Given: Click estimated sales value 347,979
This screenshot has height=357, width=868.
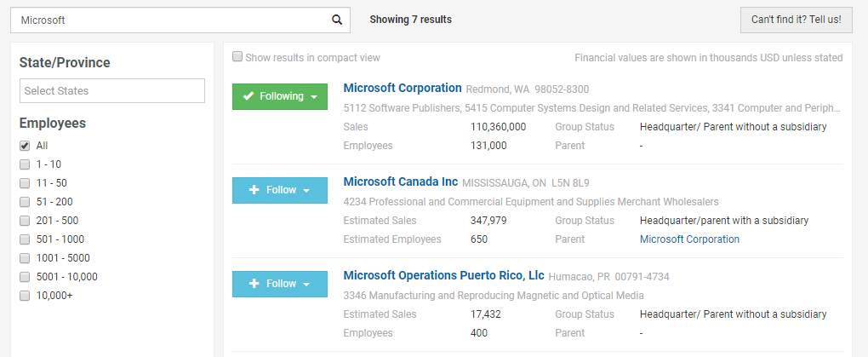Looking at the screenshot, I should [x=488, y=220].
